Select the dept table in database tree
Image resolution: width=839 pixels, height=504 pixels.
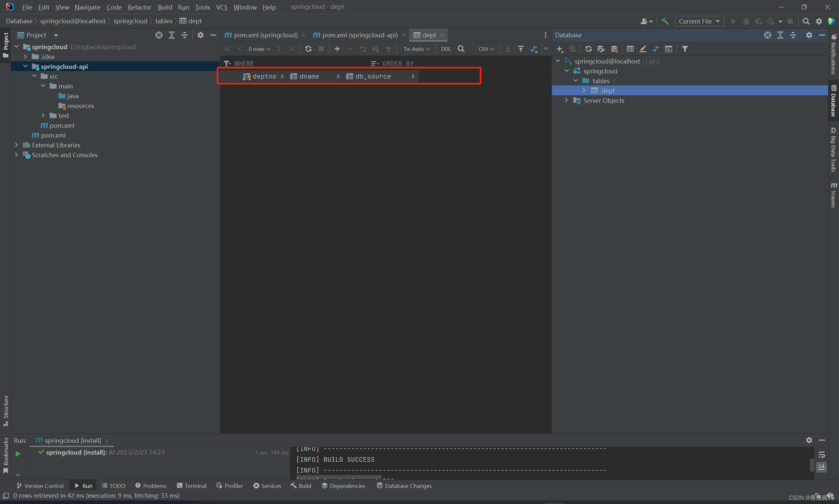608,90
